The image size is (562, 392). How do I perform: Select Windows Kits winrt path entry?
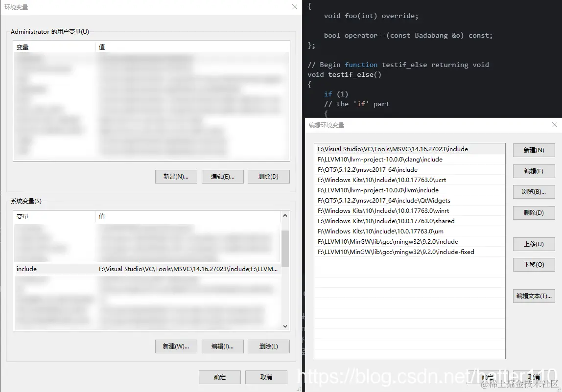pos(410,211)
